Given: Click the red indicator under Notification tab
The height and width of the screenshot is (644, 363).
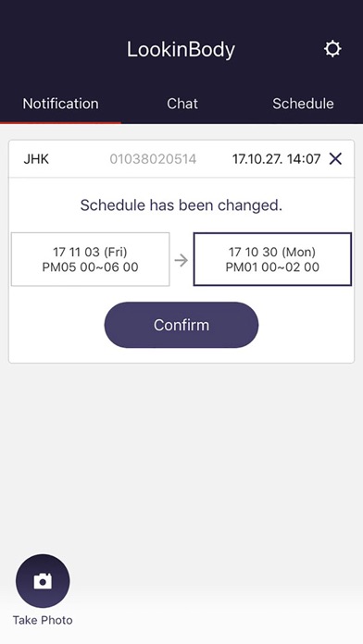Looking at the screenshot, I should tap(60, 122).
